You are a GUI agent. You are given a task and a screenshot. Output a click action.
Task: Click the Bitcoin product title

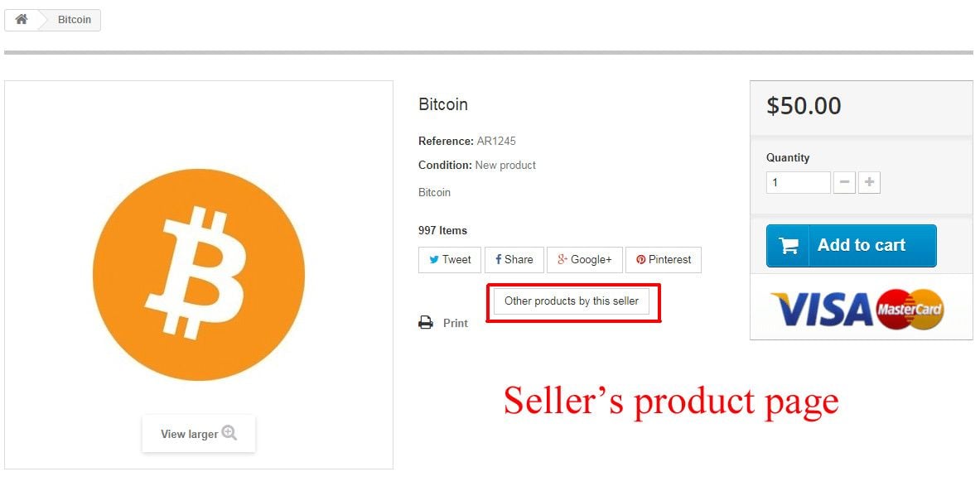443,104
